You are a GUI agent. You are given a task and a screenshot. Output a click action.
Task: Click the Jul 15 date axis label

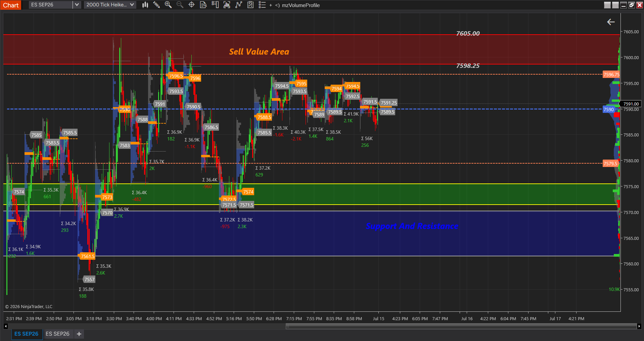[378, 318]
